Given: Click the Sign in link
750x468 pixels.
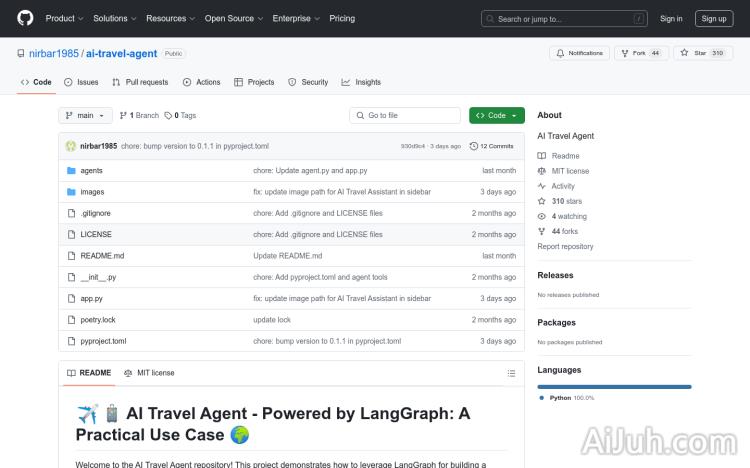Looking at the screenshot, I should [x=671, y=19].
